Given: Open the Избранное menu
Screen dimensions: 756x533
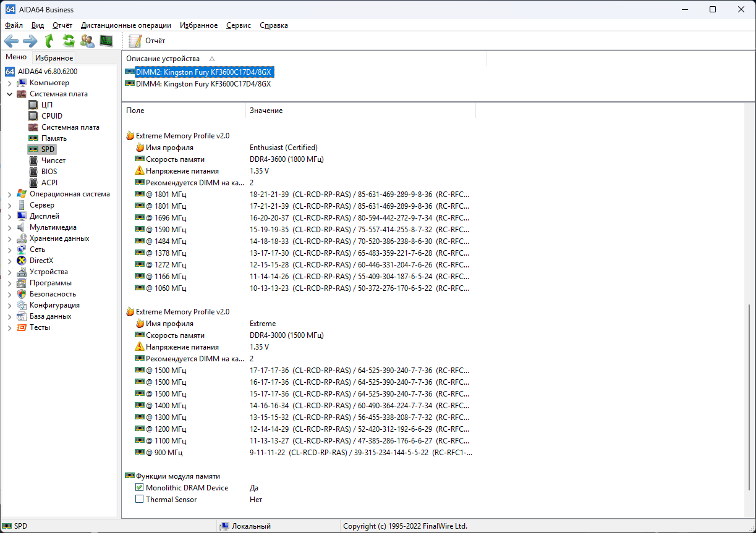Looking at the screenshot, I should click(199, 25).
